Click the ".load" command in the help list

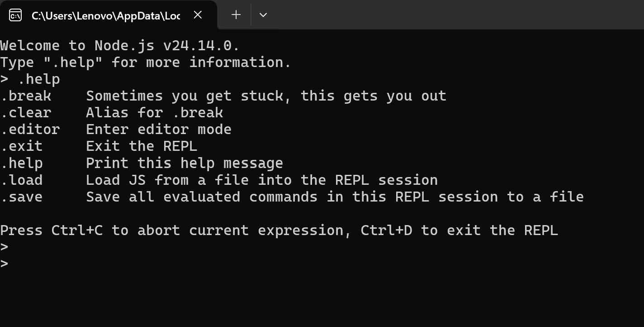(x=22, y=180)
